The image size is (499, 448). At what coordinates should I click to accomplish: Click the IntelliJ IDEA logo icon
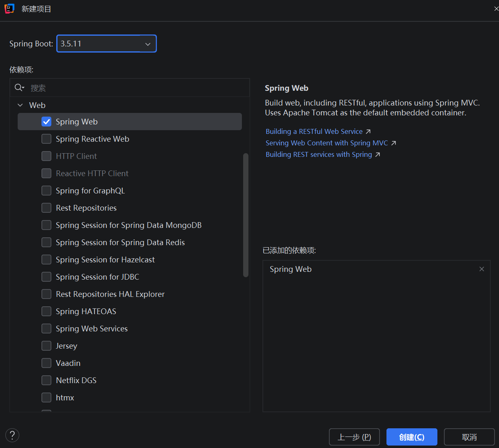(x=9, y=9)
